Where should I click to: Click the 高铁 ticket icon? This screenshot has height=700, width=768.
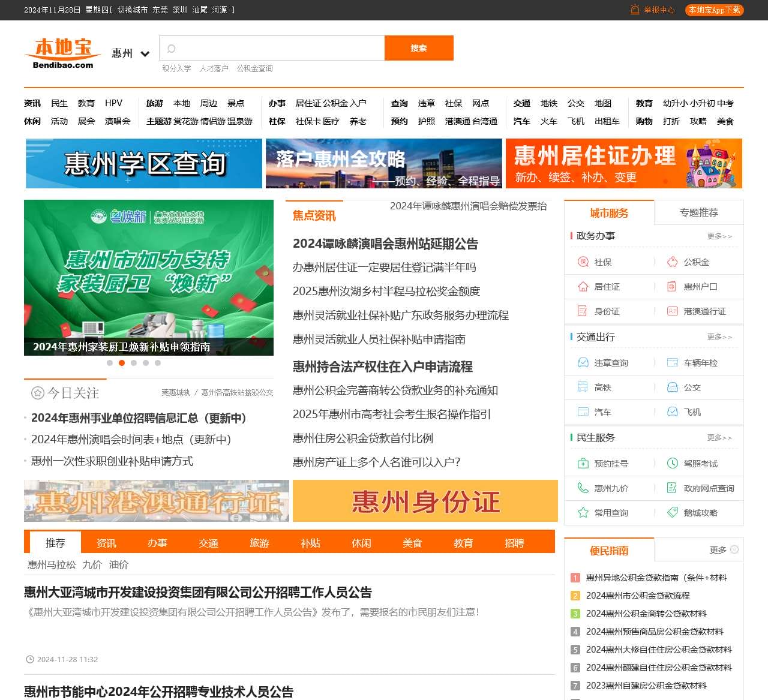(x=582, y=387)
